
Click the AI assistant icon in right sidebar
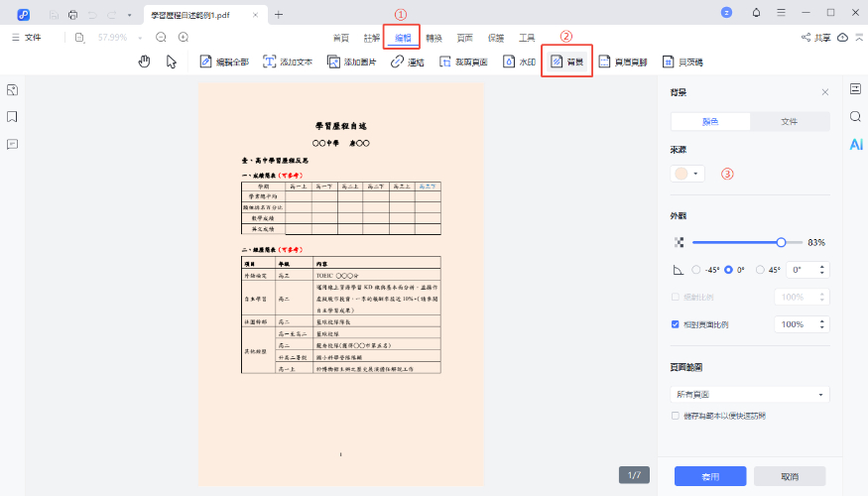855,144
